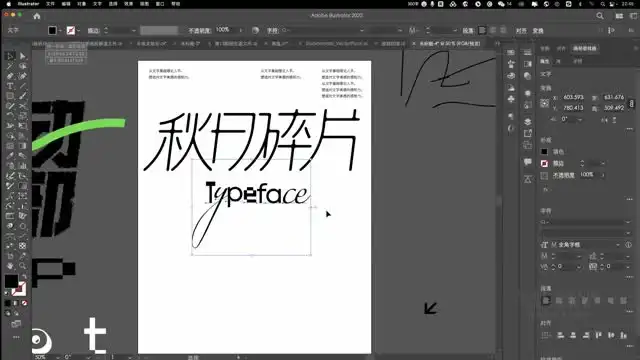Click the stroke swatch in control bar
The image size is (640, 360).
click(x=71, y=31)
